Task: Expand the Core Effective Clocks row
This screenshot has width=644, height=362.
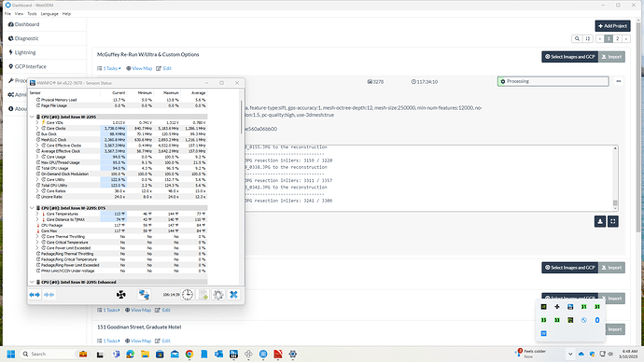Action: [37, 146]
